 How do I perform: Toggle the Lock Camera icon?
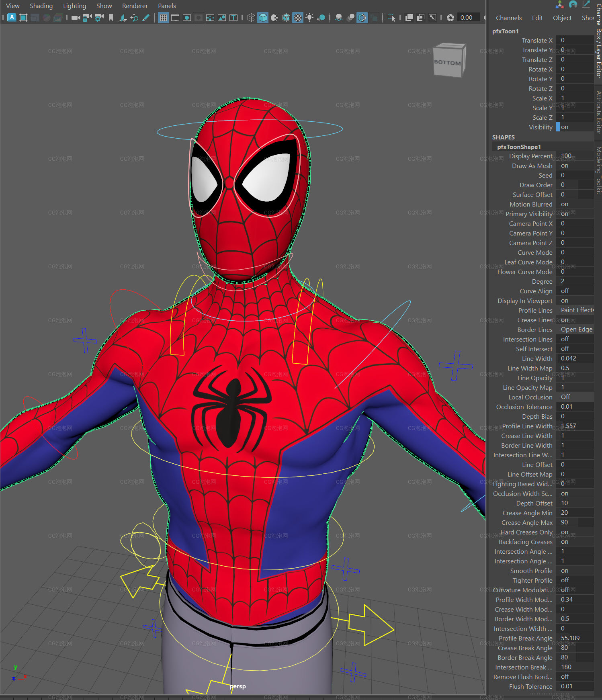point(87,18)
